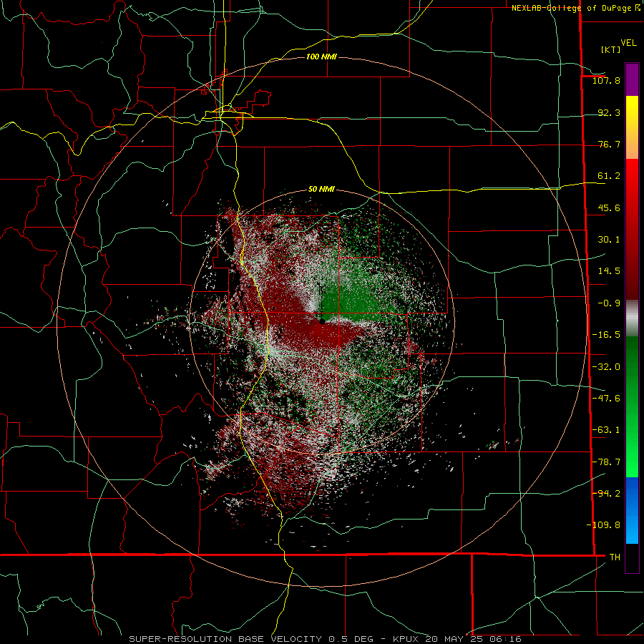Click the 45.6 value on velocity scale
Screen dimensions: 644x644
click(609, 208)
